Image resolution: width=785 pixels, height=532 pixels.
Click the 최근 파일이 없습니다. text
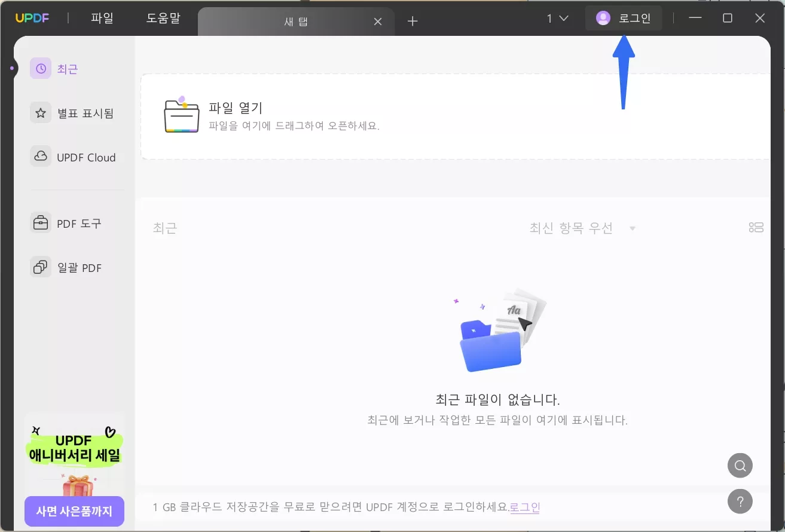point(498,400)
